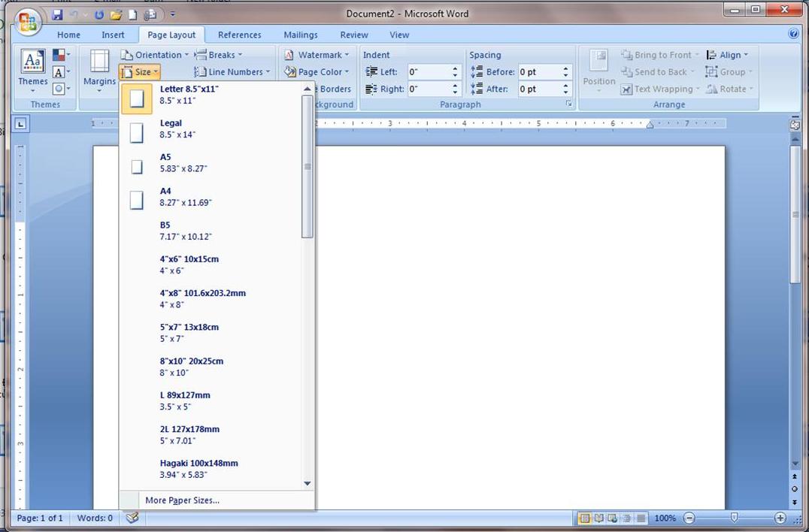
Task: Open the Breaks dropdown
Action: [218, 55]
